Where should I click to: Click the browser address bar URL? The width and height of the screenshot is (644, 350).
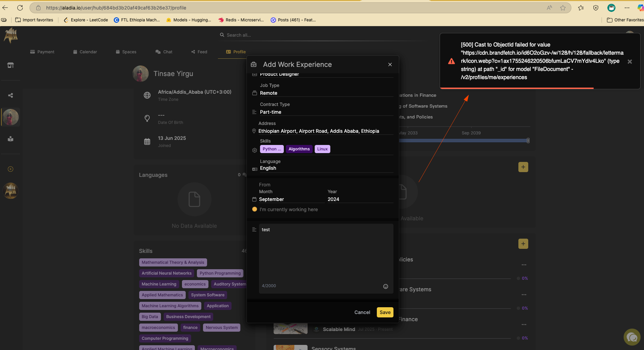[x=116, y=8]
